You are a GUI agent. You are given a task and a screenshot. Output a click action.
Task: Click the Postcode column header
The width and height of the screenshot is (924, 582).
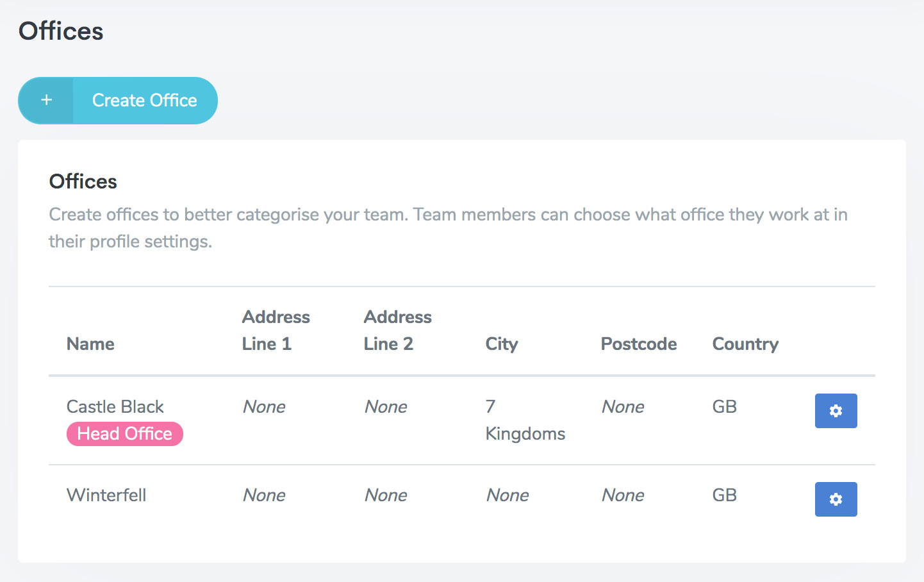[638, 344]
